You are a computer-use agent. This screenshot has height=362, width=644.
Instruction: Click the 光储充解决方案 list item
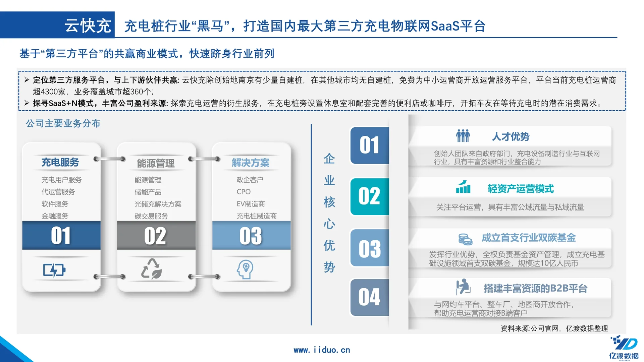[158, 204]
